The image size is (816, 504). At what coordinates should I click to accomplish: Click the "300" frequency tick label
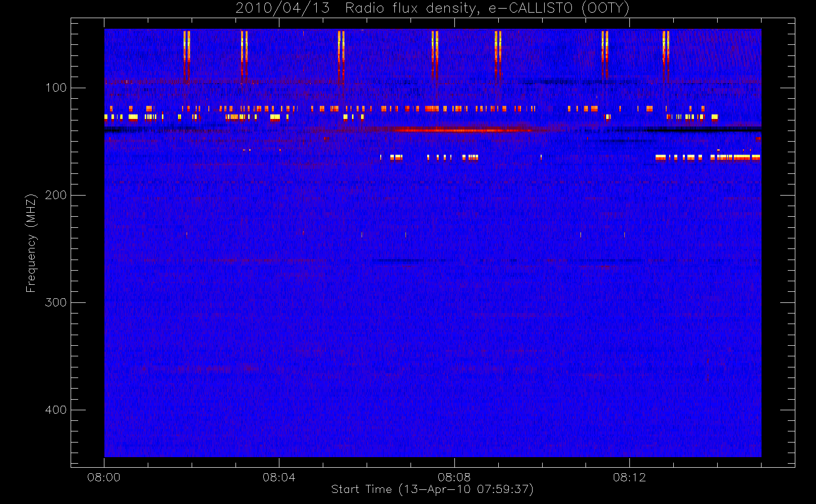click(x=56, y=302)
